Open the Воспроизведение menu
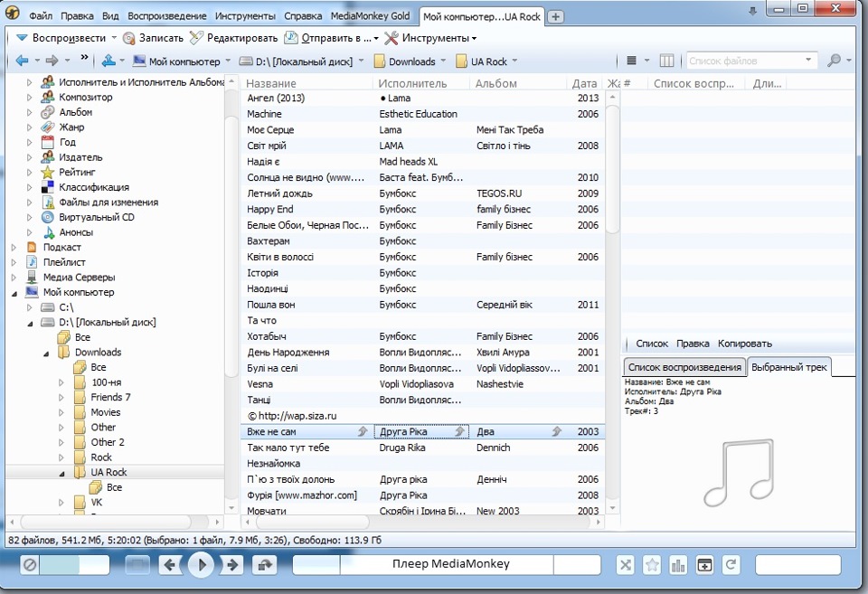The height and width of the screenshot is (594, 868). pos(167,16)
